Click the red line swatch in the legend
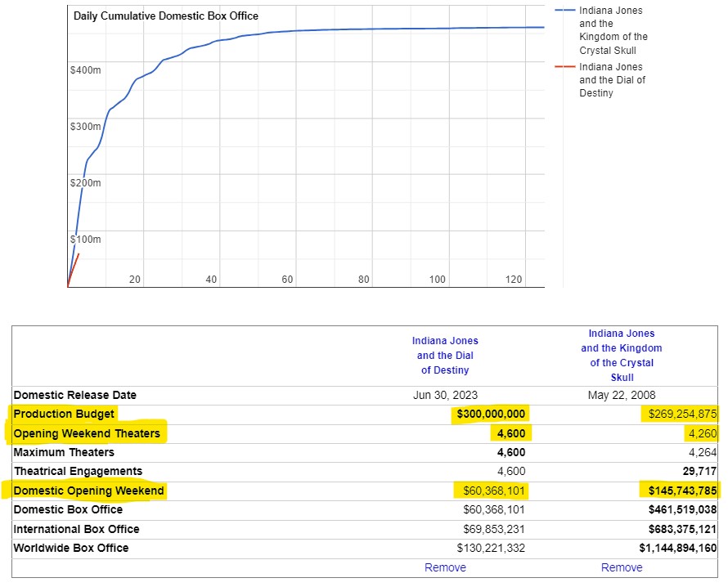Viewport: 728px width, 587px height. tap(564, 67)
